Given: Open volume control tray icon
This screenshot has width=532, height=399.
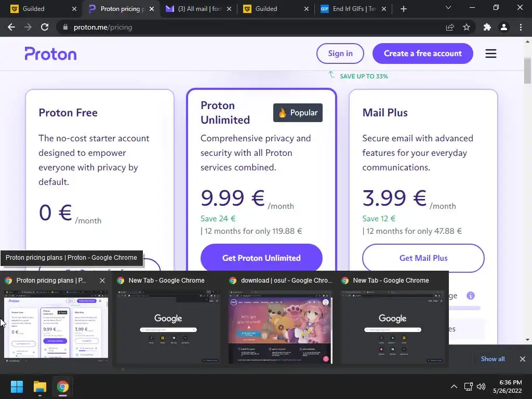Looking at the screenshot, I should [481, 387].
